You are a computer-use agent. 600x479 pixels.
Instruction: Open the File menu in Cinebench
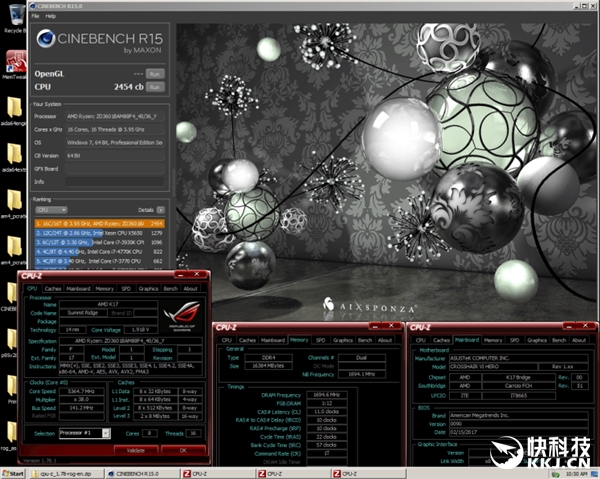click(35, 16)
